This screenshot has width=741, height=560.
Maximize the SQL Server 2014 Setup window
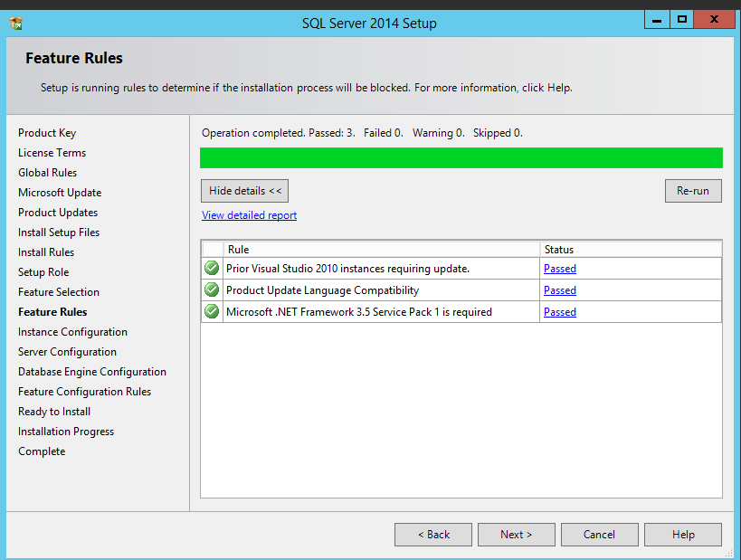[x=682, y=20]
